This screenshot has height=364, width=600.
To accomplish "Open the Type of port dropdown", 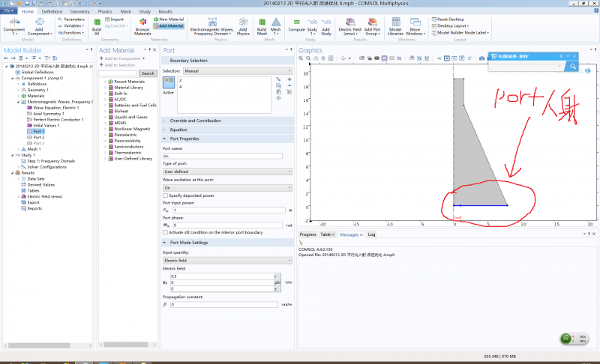I will [x=227, y=172].
